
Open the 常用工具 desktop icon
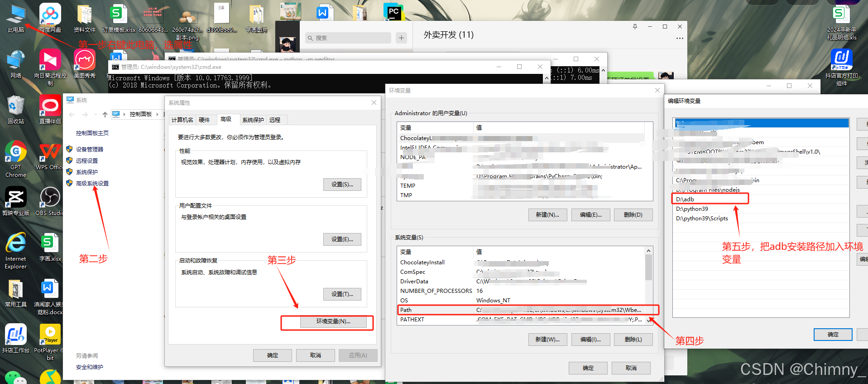(16, 293)
